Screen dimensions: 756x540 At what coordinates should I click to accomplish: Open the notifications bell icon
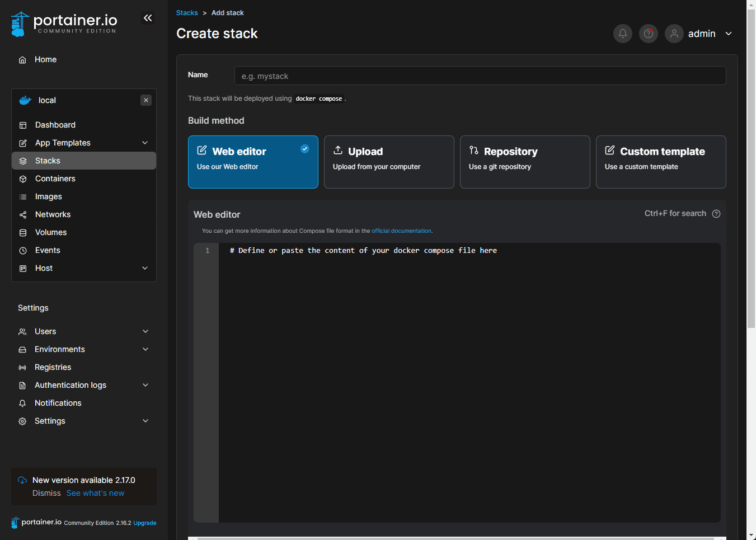623,34
